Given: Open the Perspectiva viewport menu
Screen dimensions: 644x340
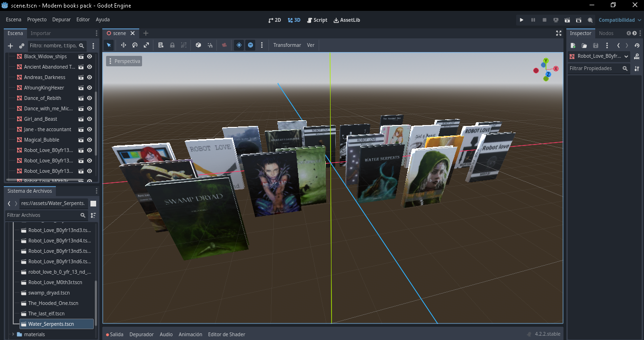Looking at the screenshot, I should pos(124,62).
